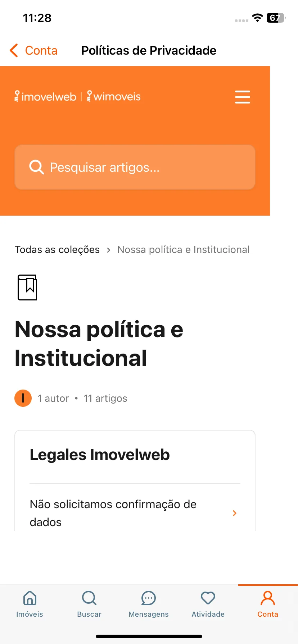Click the imovelweb logo
The image size is (298, 644).
click(45, 96)
